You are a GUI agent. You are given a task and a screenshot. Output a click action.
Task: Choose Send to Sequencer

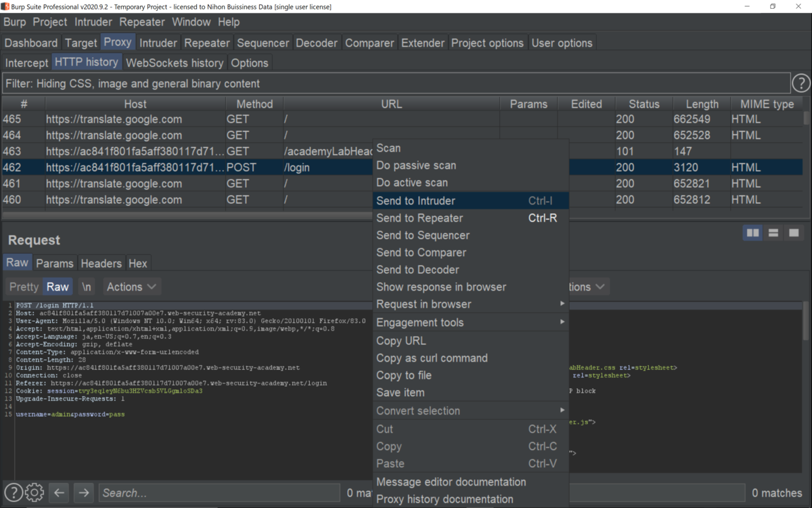tap(471, 235)
